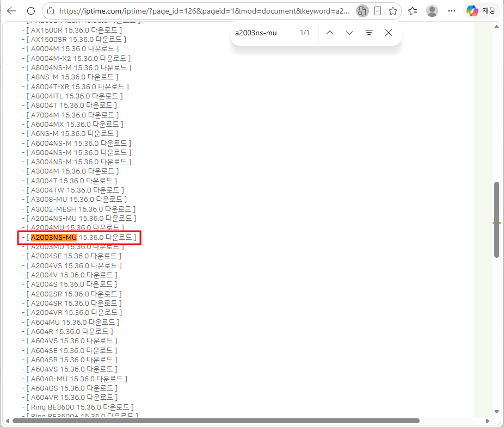Viewport: 504px width, 427px height.
Task: Add this page to favorites star
Action: tap(393, 11)
